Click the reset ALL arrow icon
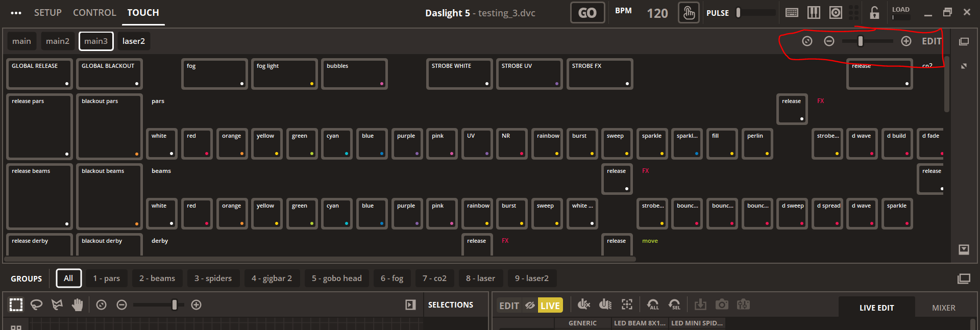This screenshot has height=330, width=980. (653, 304)
